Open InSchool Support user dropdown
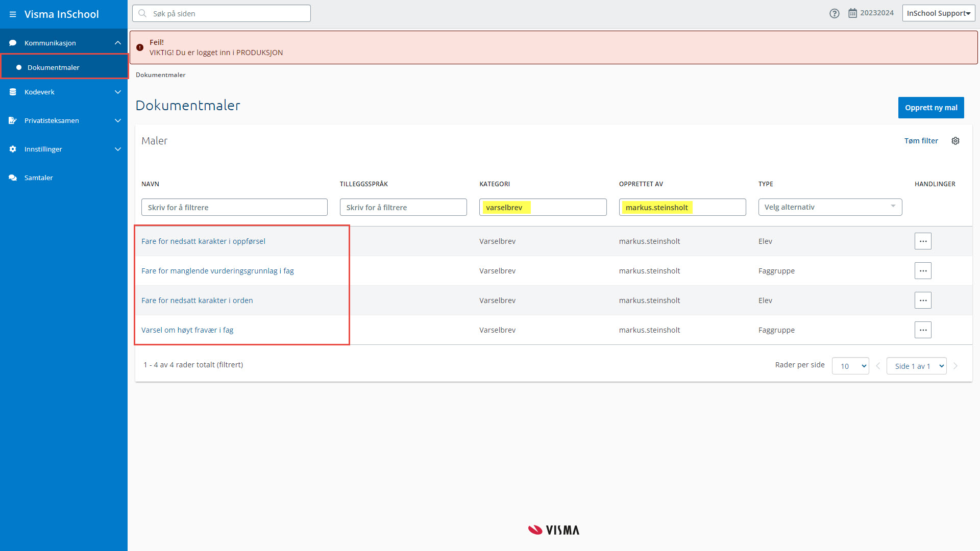Viewport: 980px width, 551px height. [938, 13]
